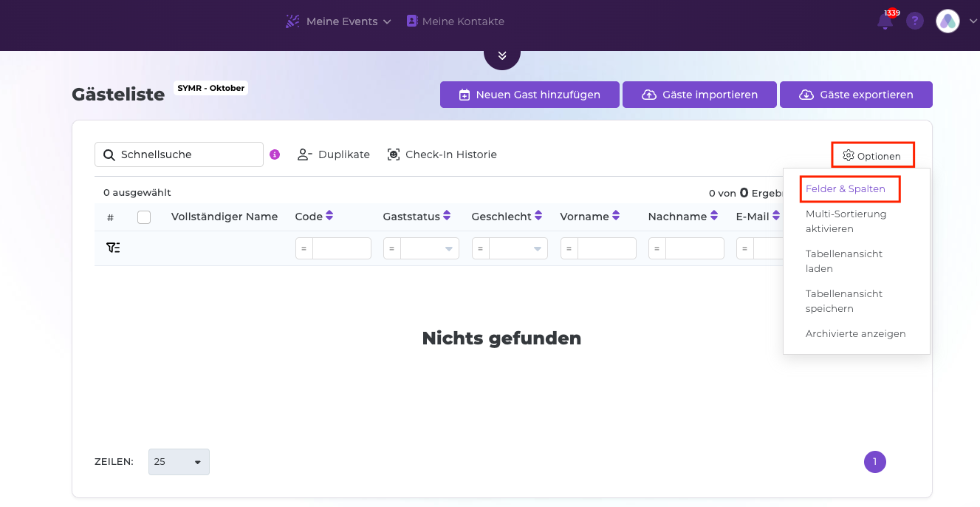
Task: Open the help question mark icon
Action: 915,21
